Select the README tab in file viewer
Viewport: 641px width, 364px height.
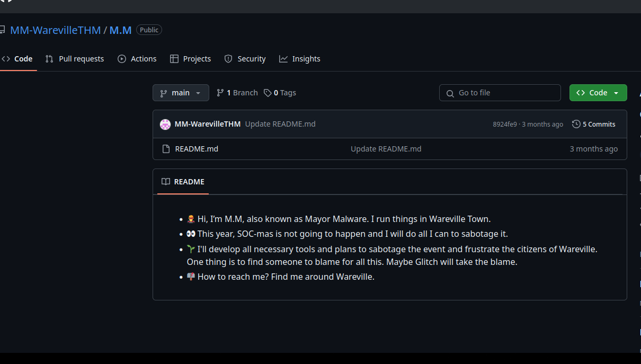tap(183, 182)
